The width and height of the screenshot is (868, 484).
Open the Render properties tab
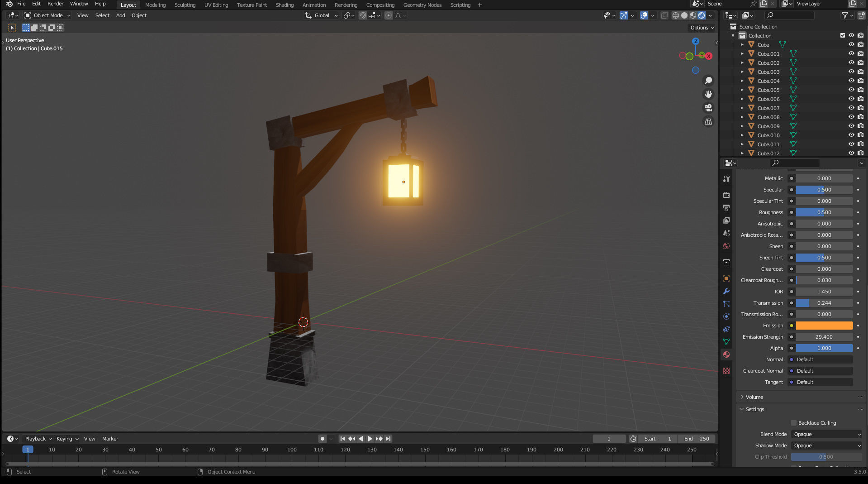726,195
